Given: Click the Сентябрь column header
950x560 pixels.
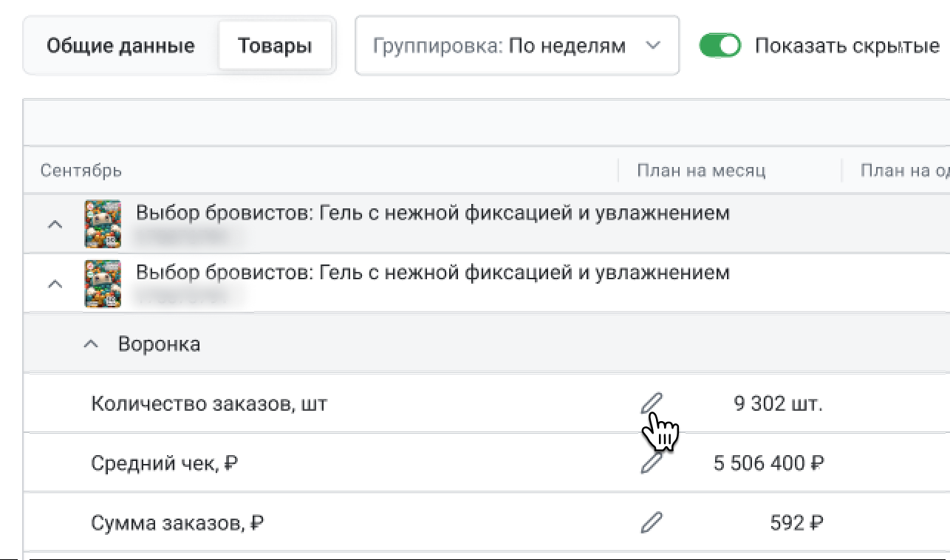Looking at the screenshot, I should (x=81, y=171).
